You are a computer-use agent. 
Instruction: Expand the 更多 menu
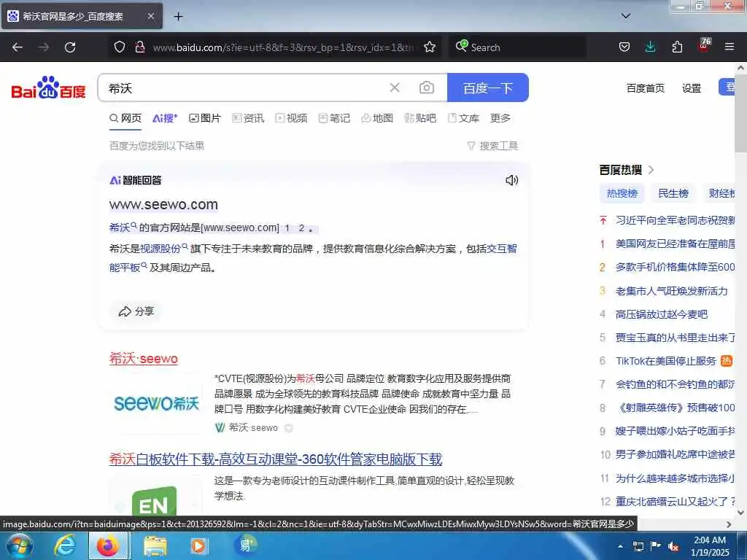(500, 118)
